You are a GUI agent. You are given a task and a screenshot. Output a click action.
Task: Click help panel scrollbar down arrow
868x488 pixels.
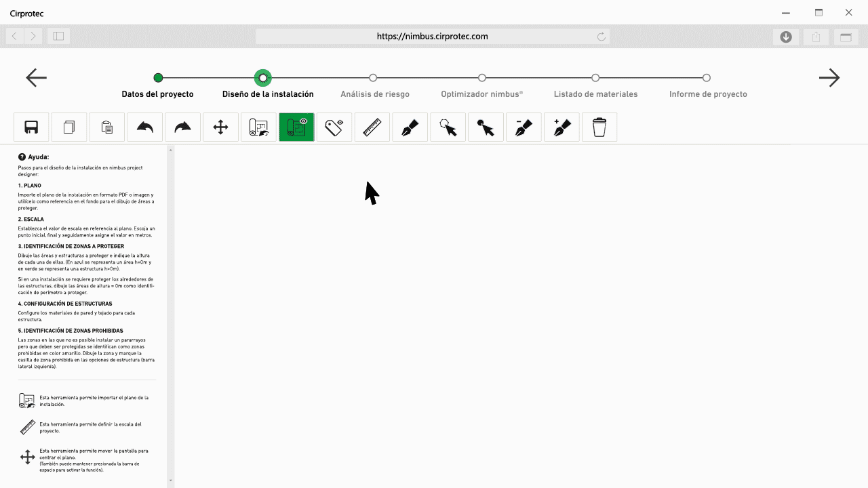point(171,481)
